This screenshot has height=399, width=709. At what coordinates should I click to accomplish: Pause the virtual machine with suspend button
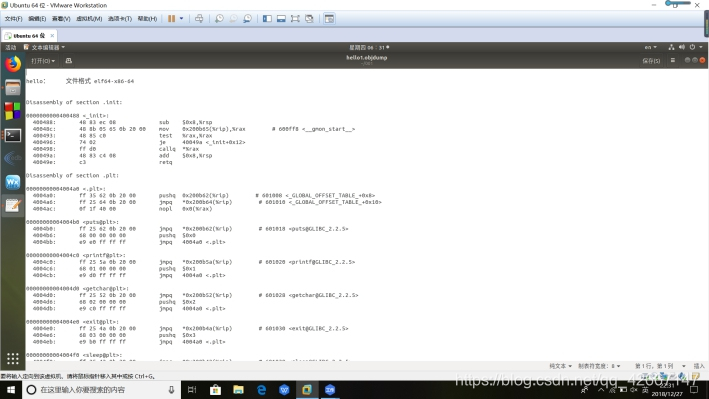coord(171,19)
